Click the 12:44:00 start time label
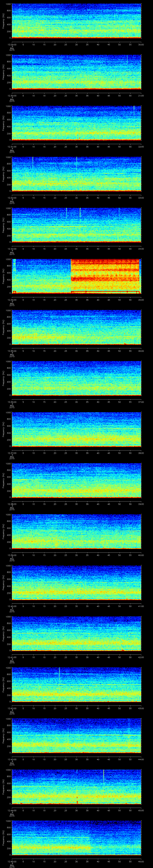153x868 pixels. [12, 810]
